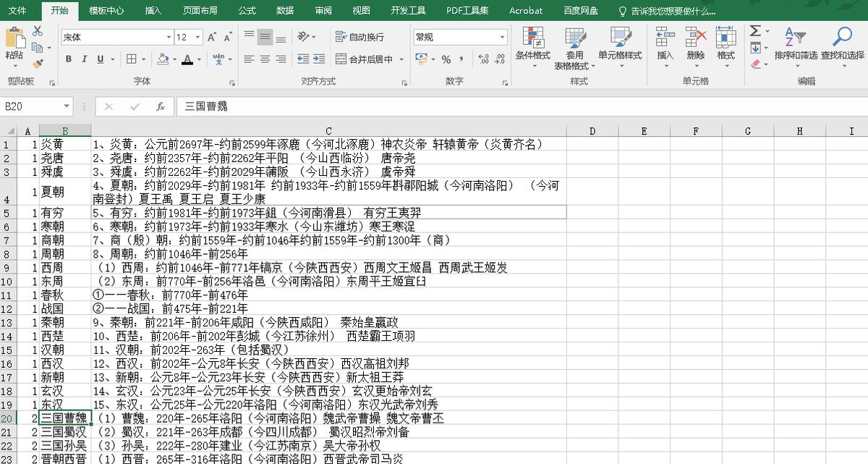Open 套用表格格式 table format gallery
This screenshot has width=868, height=464.
click(574, 48)
